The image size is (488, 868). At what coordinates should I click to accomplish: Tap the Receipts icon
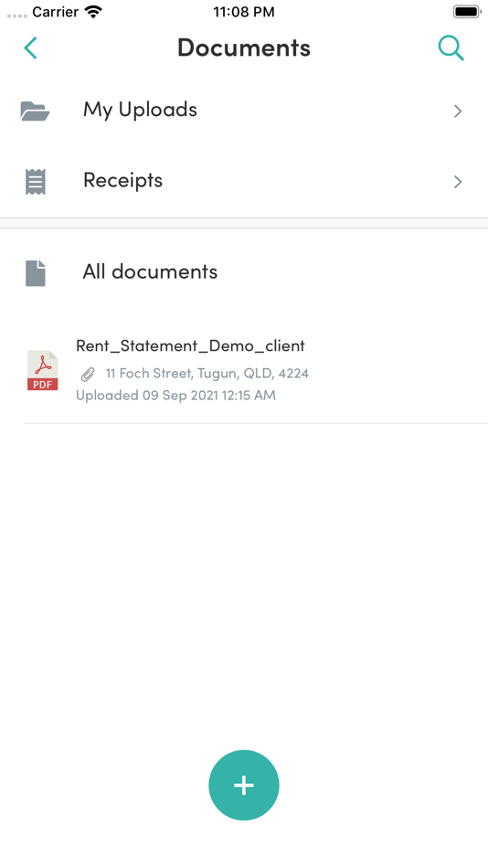36,182
